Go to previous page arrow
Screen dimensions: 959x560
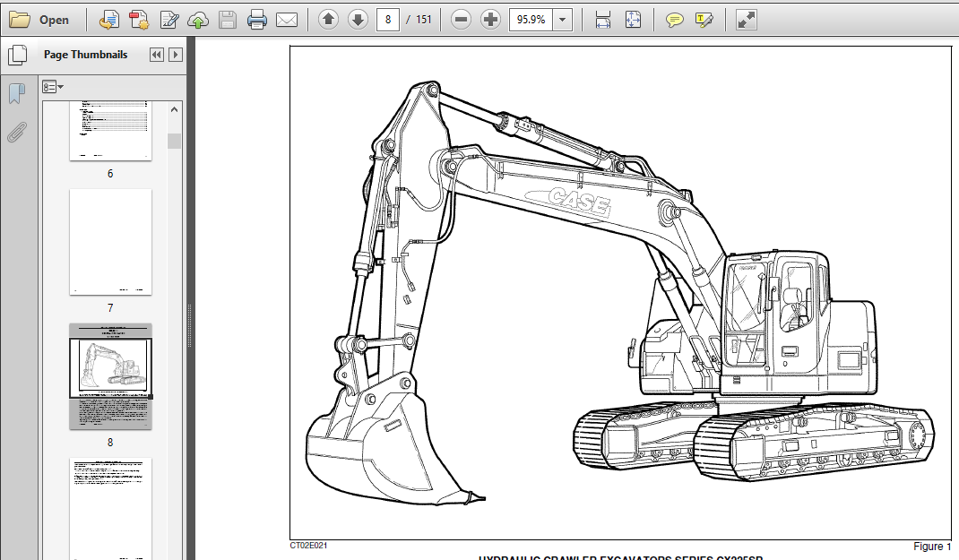[x=328, y=20]
